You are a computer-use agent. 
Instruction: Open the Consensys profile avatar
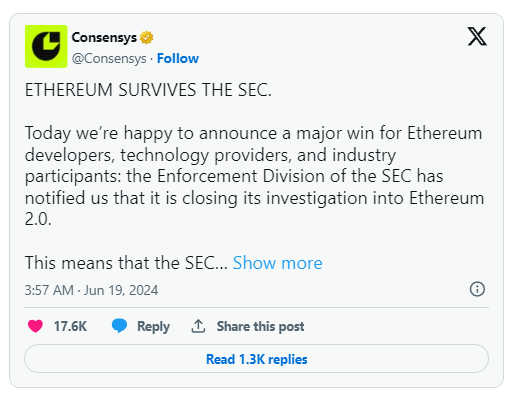pos(46,46)
